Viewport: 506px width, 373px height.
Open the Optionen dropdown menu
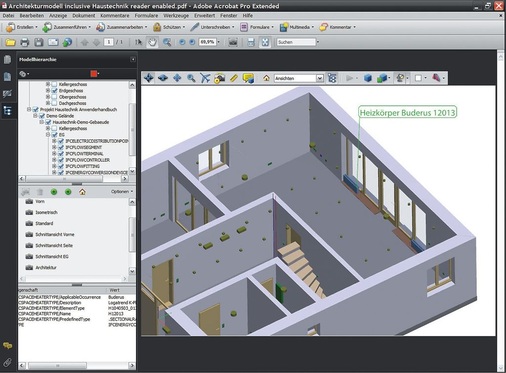click(x=122, y=191)
